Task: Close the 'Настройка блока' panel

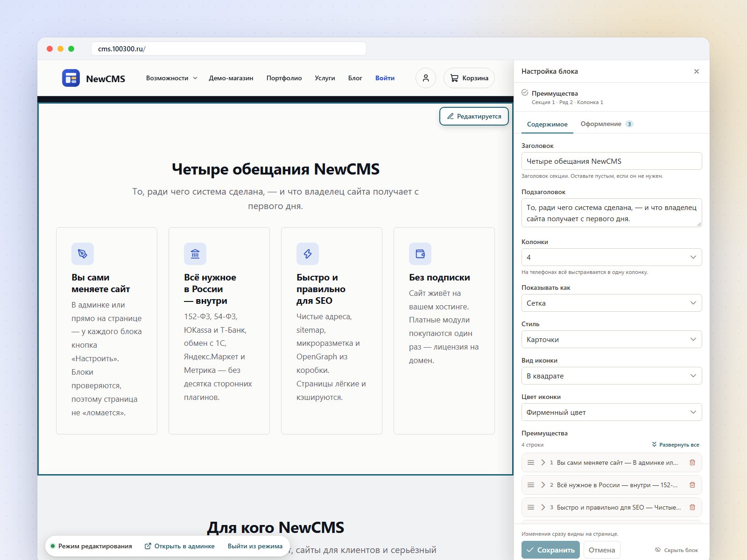Action: [x=697, y=71]
